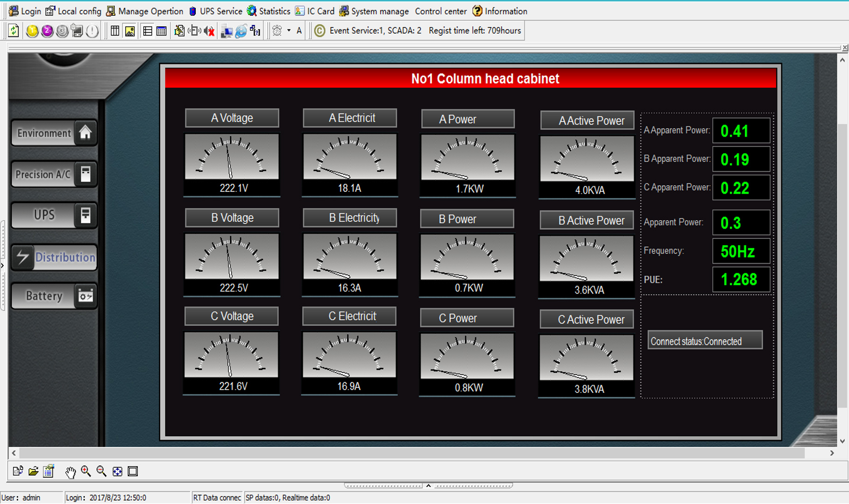Click the fit-to-window arrows icon
The image size is (849, 504).
(x=117, y=471)
